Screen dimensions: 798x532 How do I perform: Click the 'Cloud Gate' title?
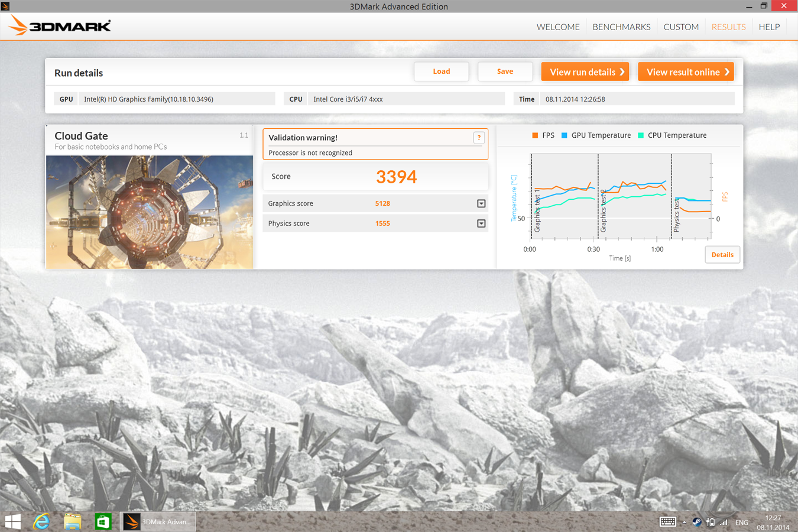point(81,136)
